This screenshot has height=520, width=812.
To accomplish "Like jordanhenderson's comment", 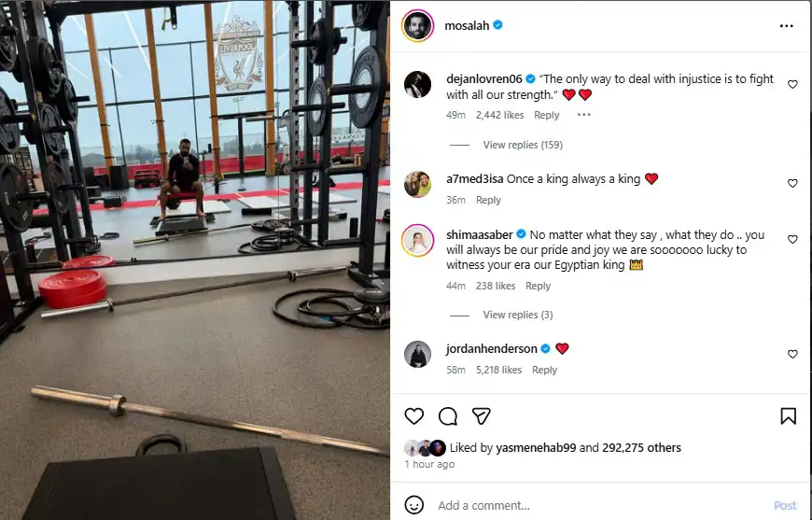I will click(792, 354).
